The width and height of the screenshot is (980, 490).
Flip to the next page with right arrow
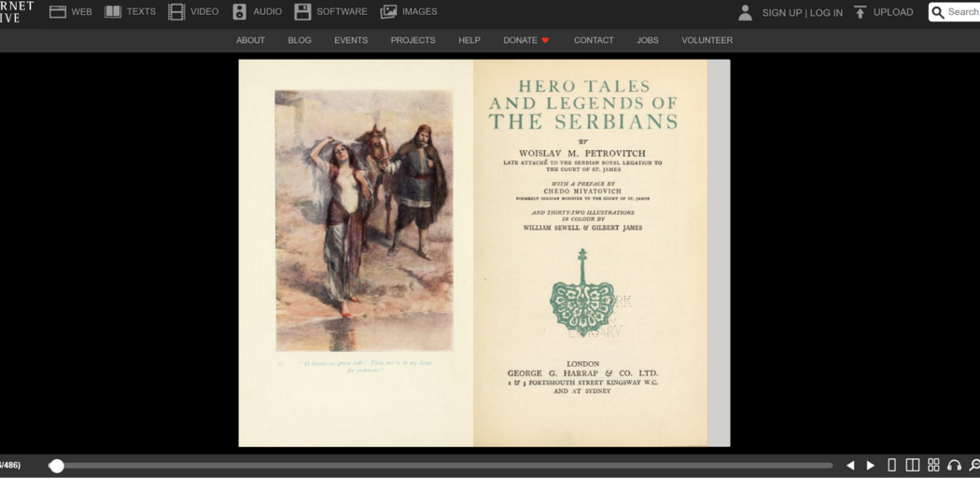(x=871, y=465)
